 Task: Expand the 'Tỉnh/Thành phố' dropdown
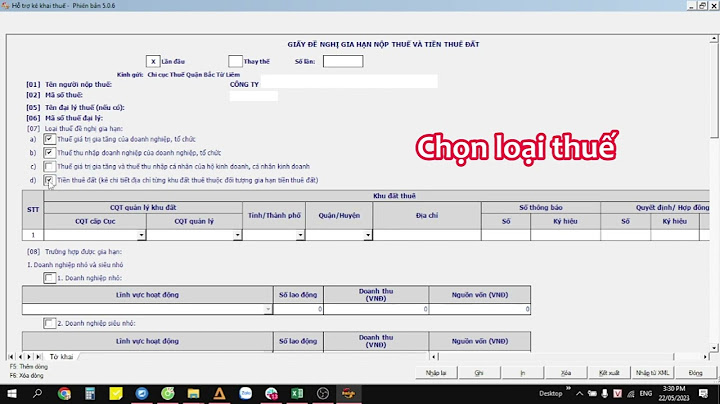click(300, 235)
